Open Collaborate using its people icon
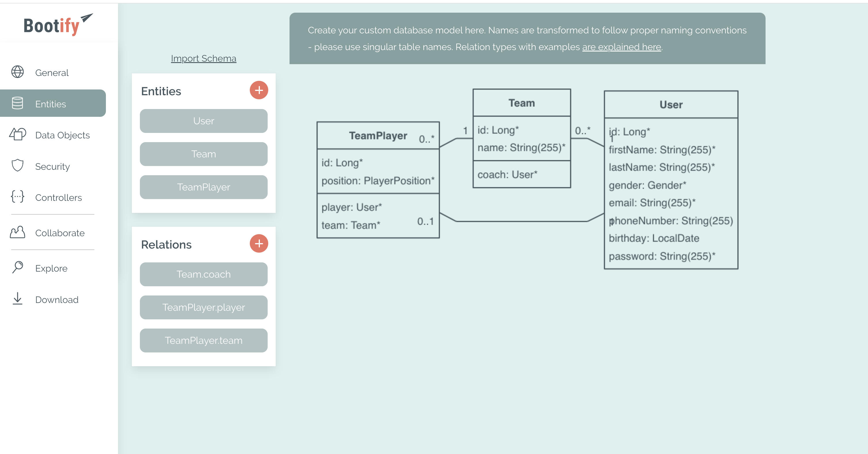This screenshot has height=454, width=868. click(17, 232)
